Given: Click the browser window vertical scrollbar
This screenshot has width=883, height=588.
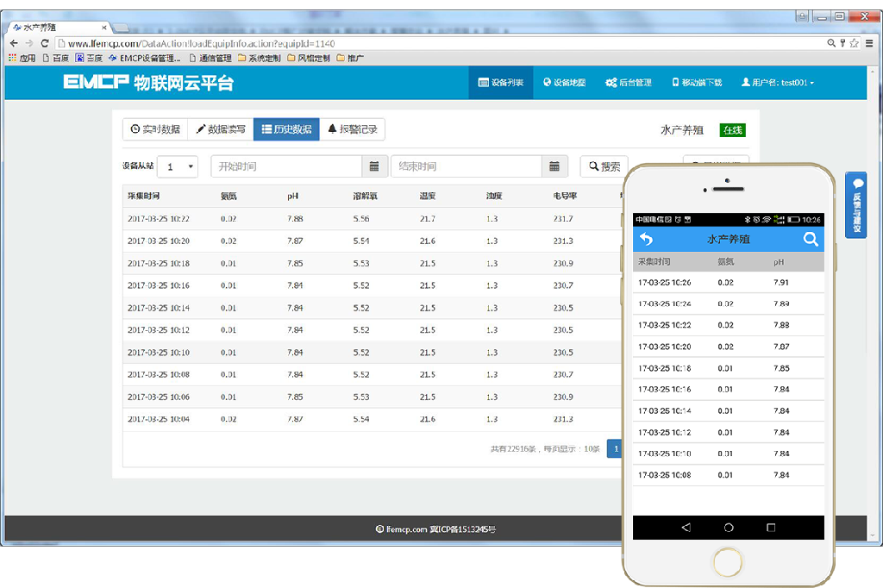Looking at the screenshot, I should click(873, 304).
